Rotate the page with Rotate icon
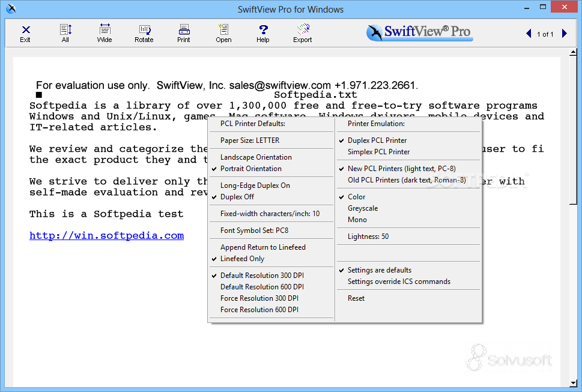 [144, 34]
